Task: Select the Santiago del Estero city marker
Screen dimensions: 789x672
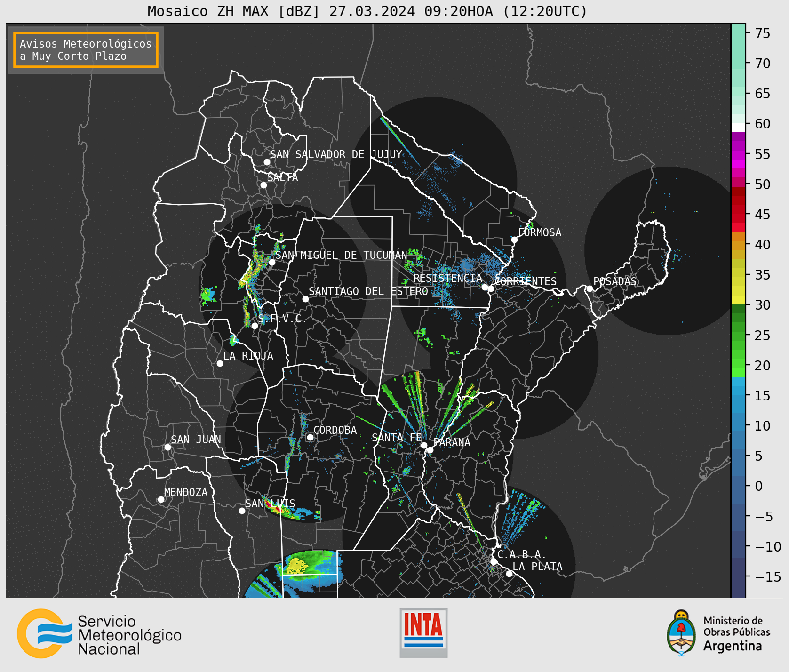Action: tap(305, 299)
